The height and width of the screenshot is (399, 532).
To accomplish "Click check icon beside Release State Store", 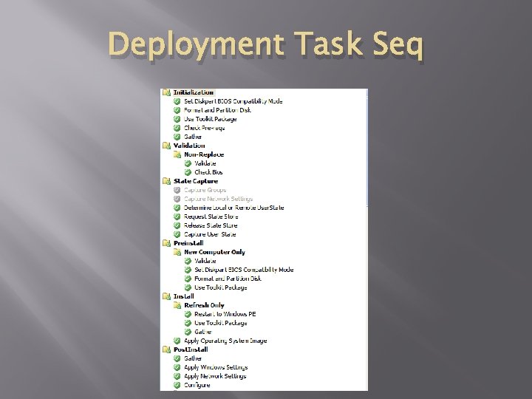I will pos(177,225).
